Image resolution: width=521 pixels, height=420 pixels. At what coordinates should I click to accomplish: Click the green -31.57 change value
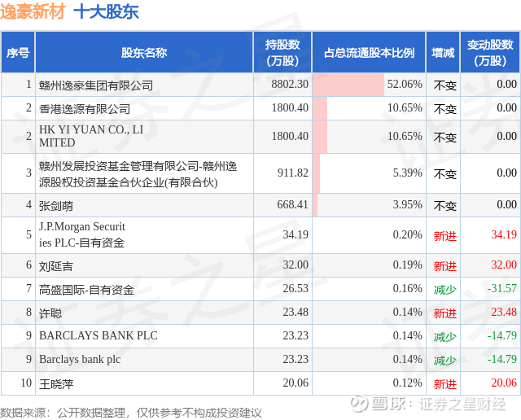(501, 288)
